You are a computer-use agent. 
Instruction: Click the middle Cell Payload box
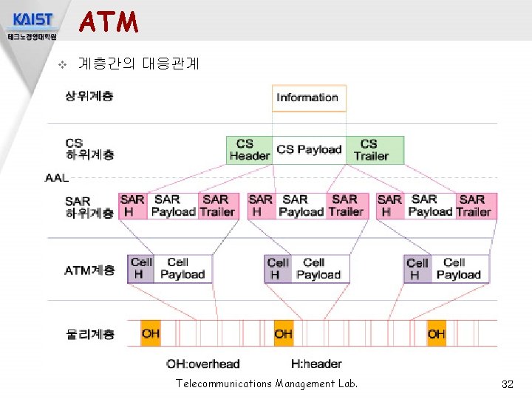tap(320, 269)
